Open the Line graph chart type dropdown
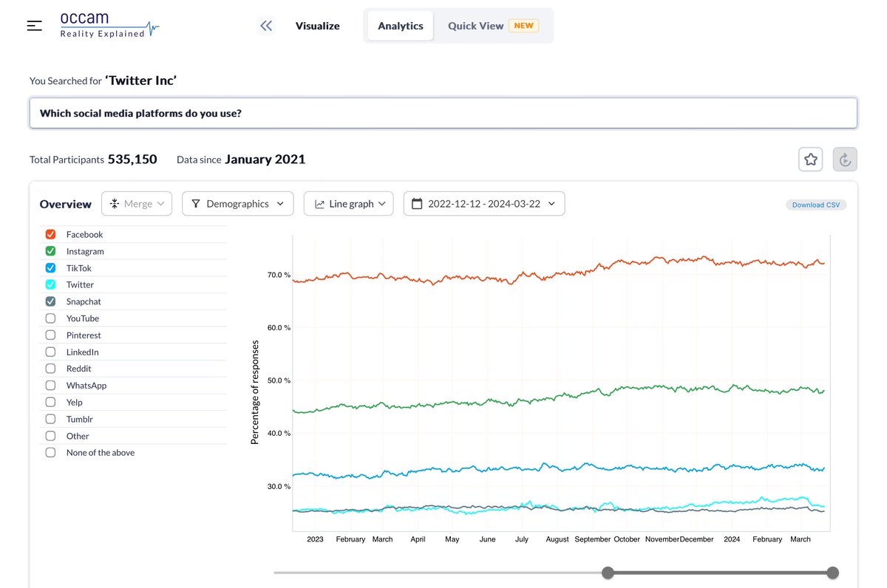 pyautogui.click(x=349, y=204)
